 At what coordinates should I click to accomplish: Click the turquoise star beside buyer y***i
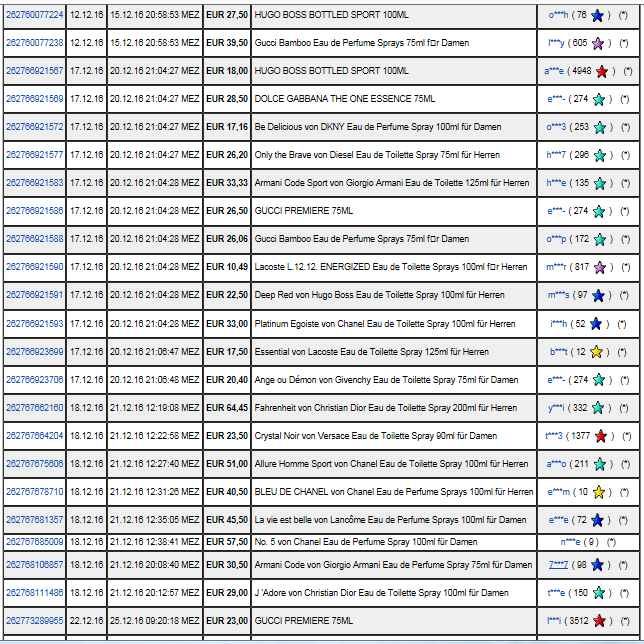[598, 408]
